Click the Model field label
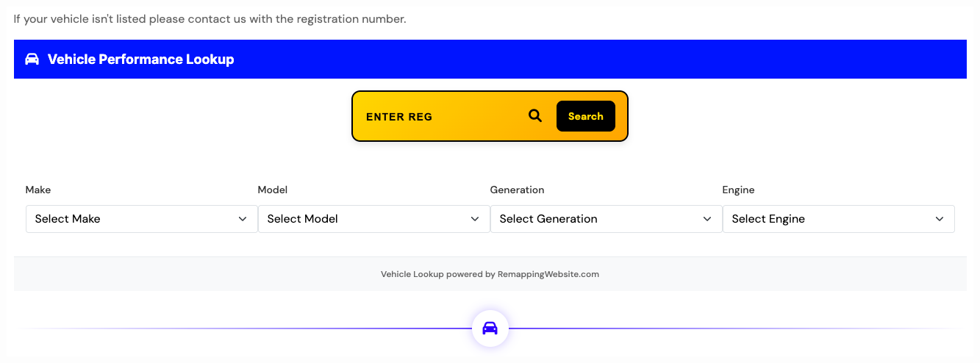Viewport: 980px width, 363px height. point(273,190)
